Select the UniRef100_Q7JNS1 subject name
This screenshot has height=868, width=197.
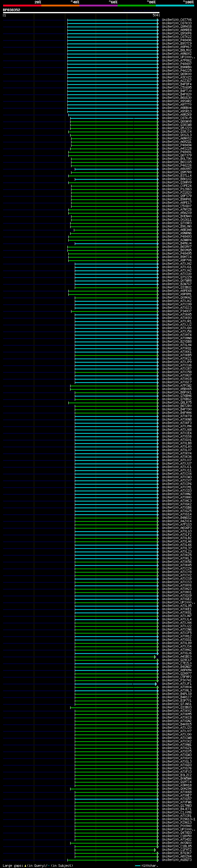(176, 704)
